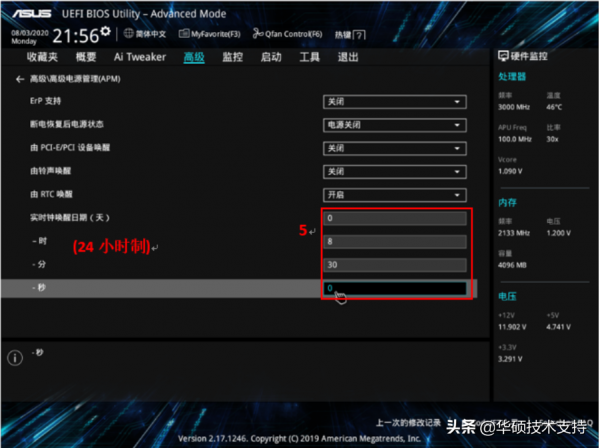Image resolution: width=600 pixels, height=448 pixels.
Task: Open the 断电恢复后电源状态 dropdown
Action: [394, 125]
